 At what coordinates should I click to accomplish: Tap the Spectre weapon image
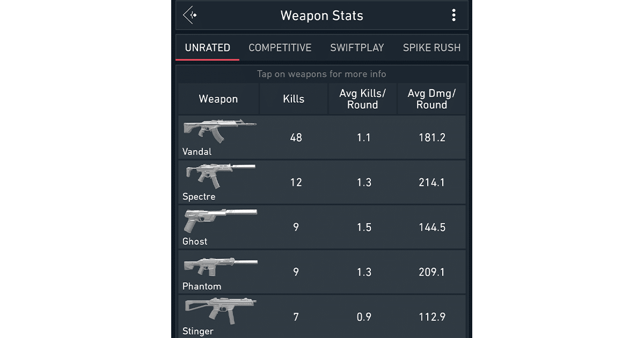pos(219,175)
